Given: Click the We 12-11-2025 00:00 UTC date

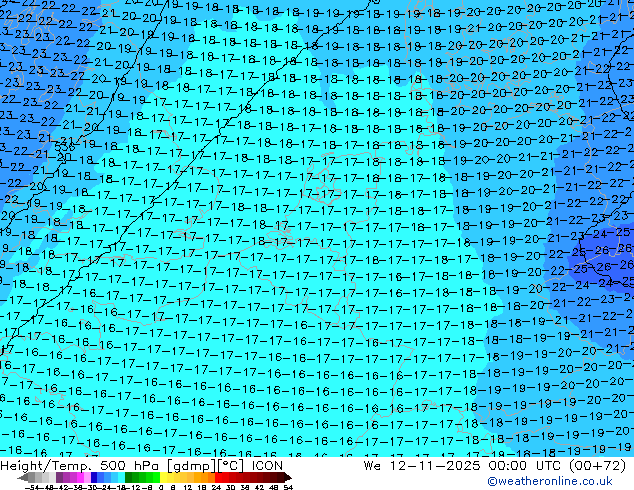Looking at the screenshot, I should pos(462,465).
